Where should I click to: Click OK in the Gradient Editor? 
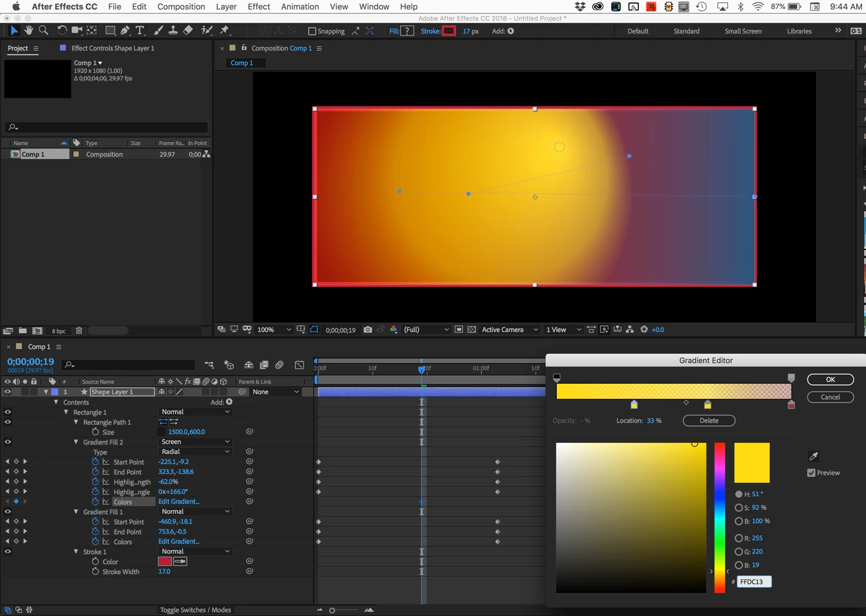pos(830,380)
